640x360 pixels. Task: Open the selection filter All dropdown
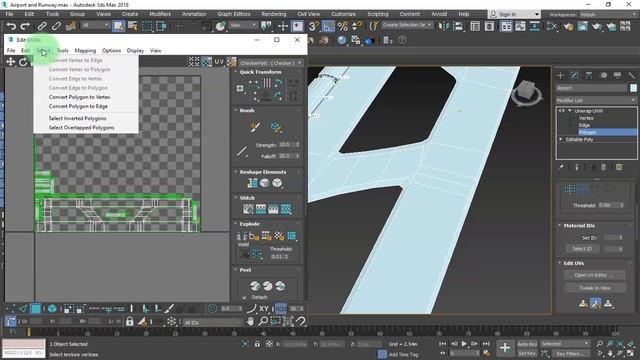[96, 25]
